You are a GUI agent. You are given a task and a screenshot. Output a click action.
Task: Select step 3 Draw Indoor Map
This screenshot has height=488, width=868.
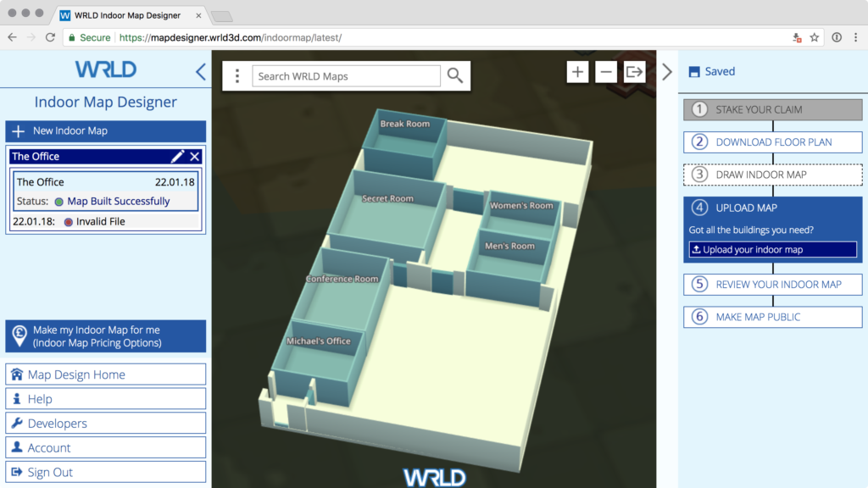[x=773, y=175]
